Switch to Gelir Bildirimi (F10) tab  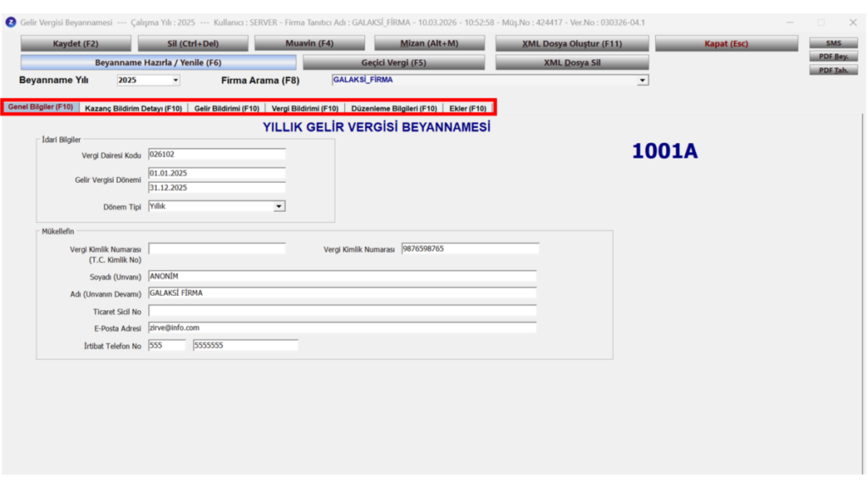pyautogui.click(x=226, y=108)
